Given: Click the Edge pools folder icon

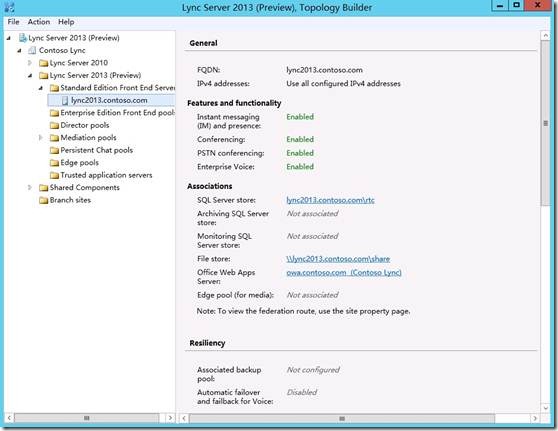Looking at the screenshot, I should (54, 163).
